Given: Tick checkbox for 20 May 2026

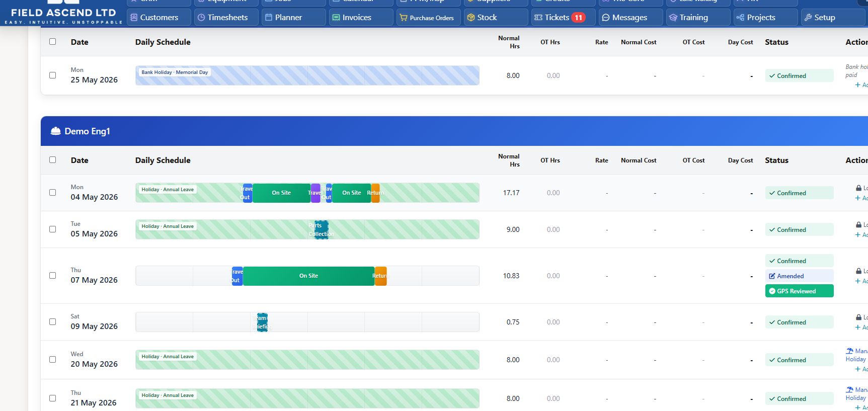Looking at the screenshot, I should tap(53, 360).
